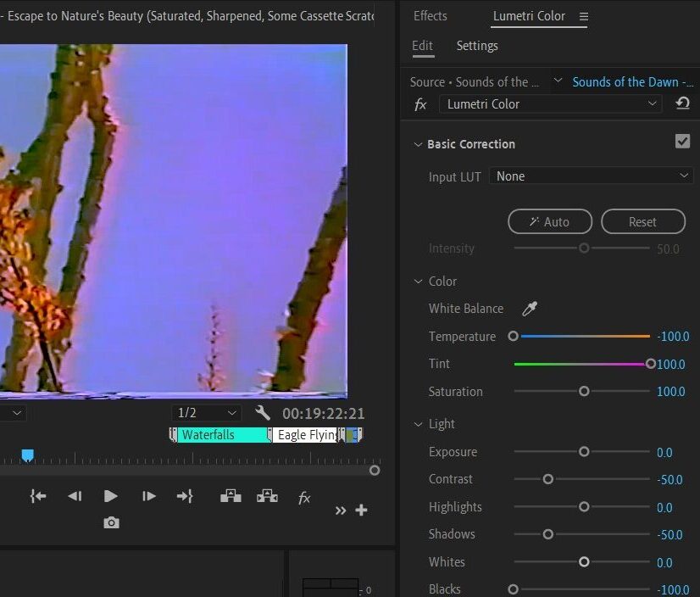Play the sequence
Viewport: 700px width, 597px height.
click(x=110, y=496)
